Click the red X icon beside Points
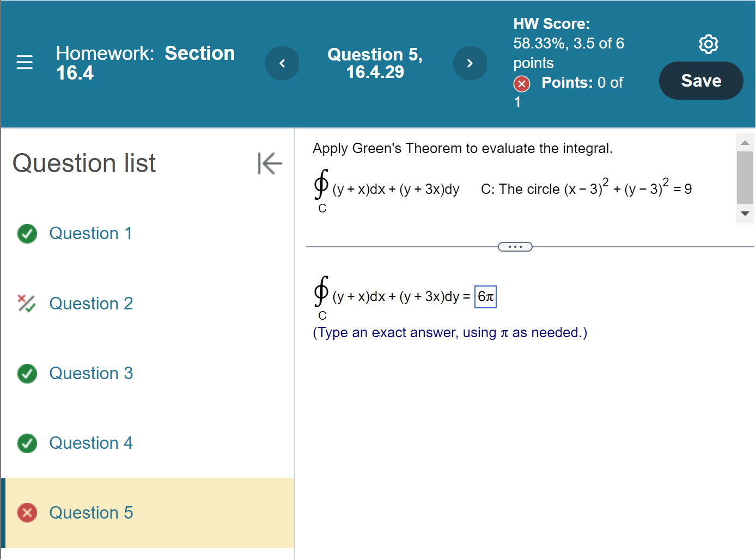756x560 pixels. point(521,84)
